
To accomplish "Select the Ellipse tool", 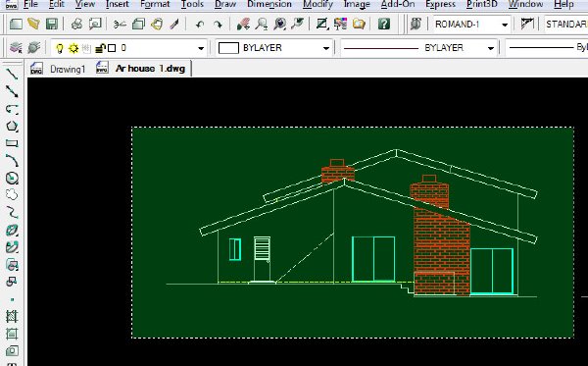I will tap(12, 231).
